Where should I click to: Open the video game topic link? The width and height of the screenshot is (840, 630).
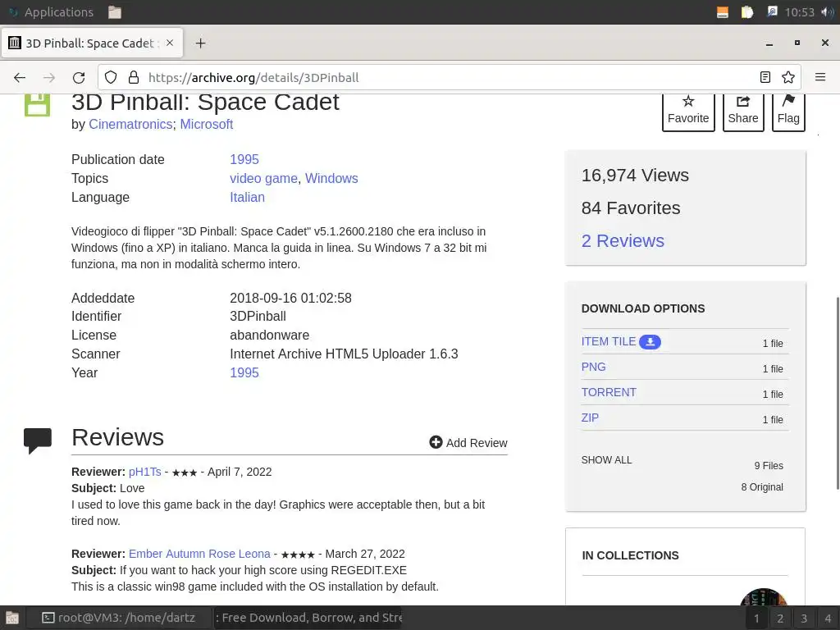[263, 178]
